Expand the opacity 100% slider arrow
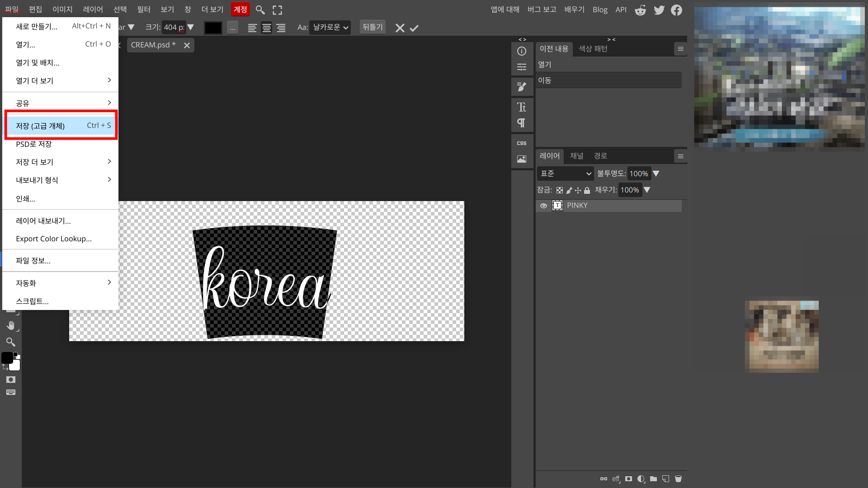The image size is (868, 488). tap(656, 174)
